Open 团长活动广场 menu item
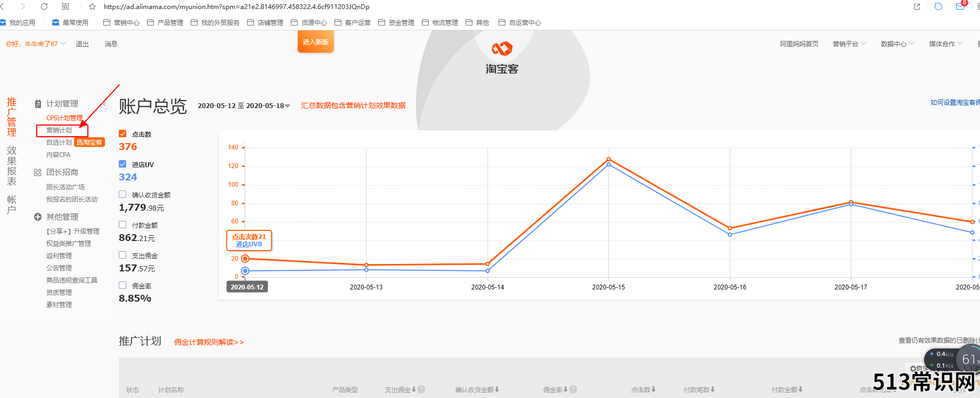This screenshot has width=980, height=398. tap(66, 187)
